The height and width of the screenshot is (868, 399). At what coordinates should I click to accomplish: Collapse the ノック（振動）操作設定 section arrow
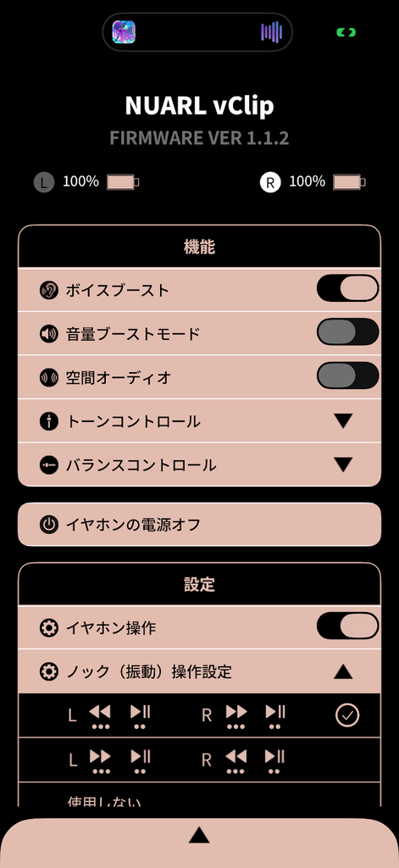(343, 672)
